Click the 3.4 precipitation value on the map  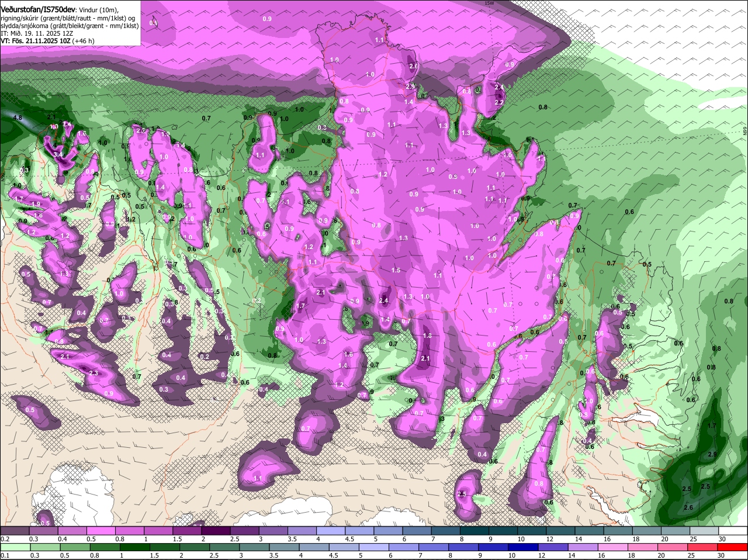point(58,154)
